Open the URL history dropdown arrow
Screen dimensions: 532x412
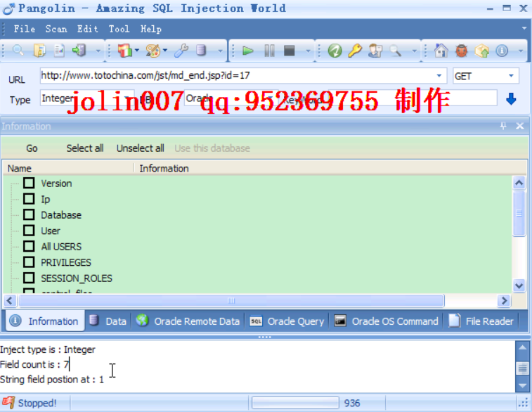[439, 76]
